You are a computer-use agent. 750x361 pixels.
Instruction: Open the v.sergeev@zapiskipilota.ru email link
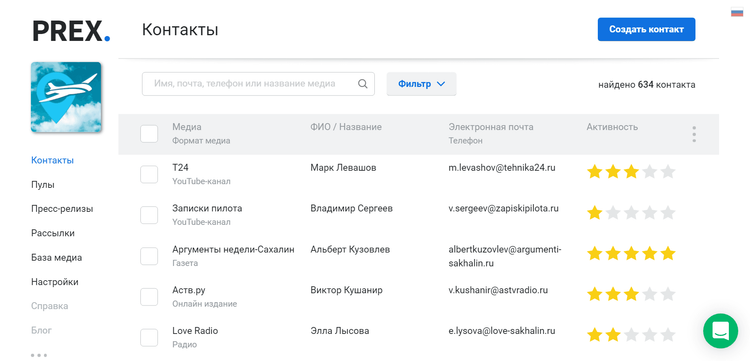[x=503, y=208]
